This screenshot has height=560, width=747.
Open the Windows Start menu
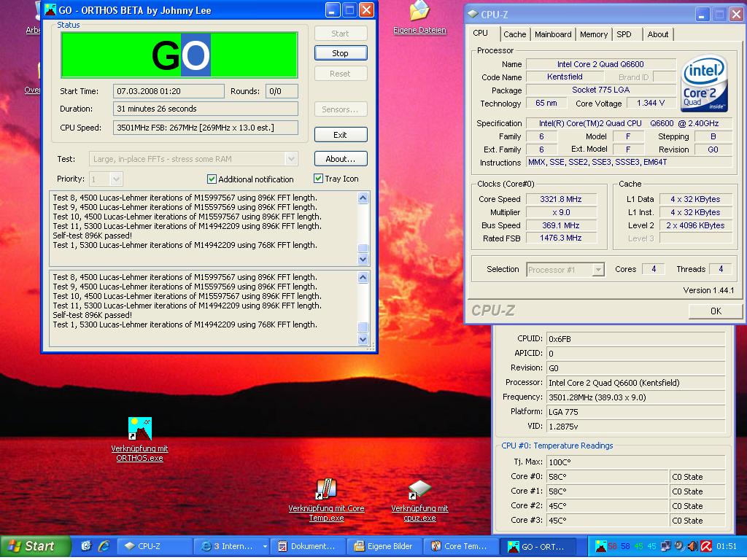pyautogui.click(x=35, y=547)
